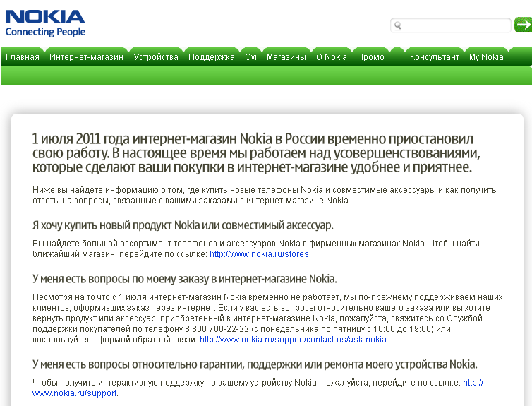The height and width of the screenshot is (406, 532).
Task: Click paragraph starting "Ниже вы найдете информацию"
Action: 265,195
